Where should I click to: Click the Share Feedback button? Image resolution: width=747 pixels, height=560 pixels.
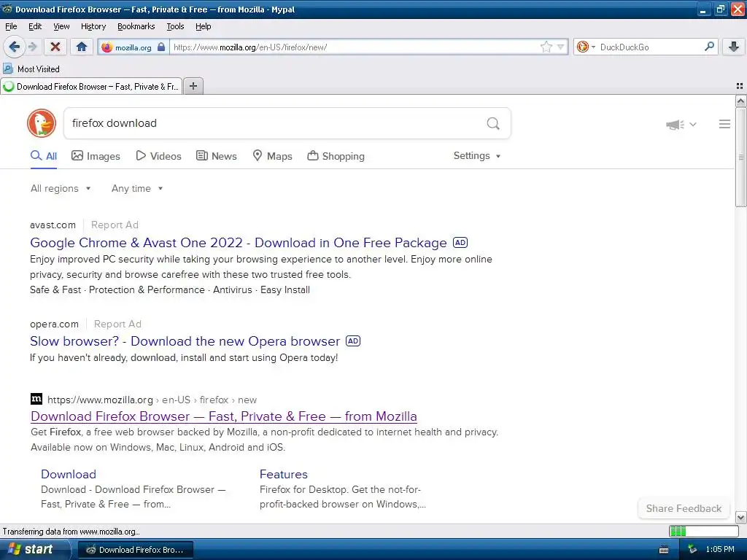(684, 508)
